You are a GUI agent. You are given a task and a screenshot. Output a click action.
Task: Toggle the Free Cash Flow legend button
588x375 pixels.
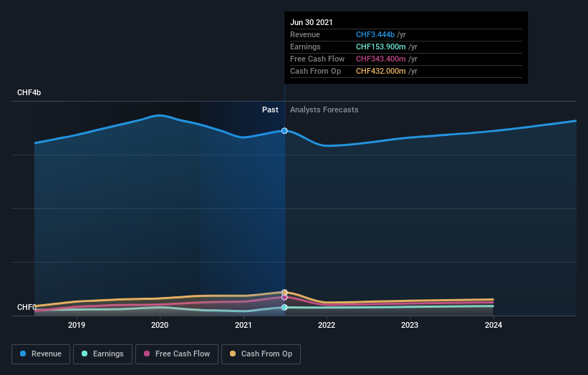[177, 354]
